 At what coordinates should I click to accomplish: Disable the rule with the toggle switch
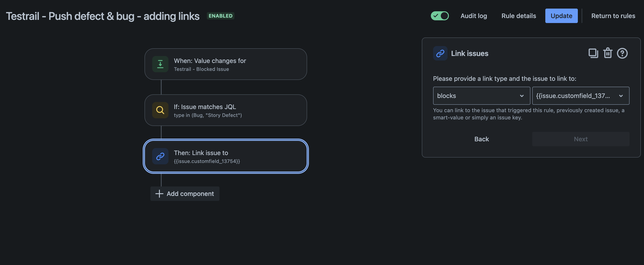click(439, 16)
